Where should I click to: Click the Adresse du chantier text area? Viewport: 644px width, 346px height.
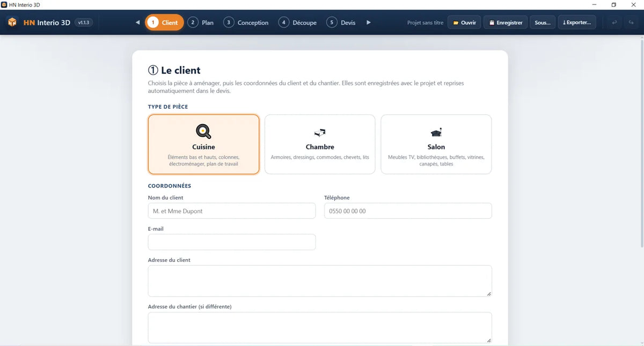pyautogui.click(x=320, y=328)
